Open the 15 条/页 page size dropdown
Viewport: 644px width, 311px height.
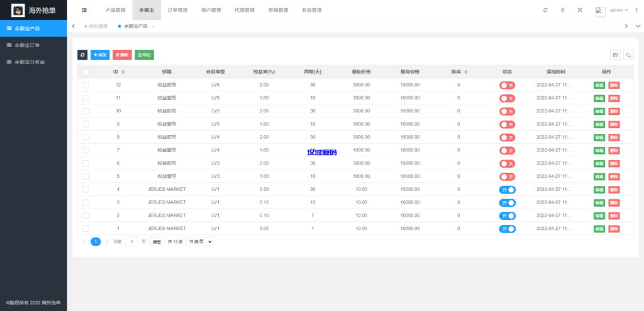click(200, 241)
